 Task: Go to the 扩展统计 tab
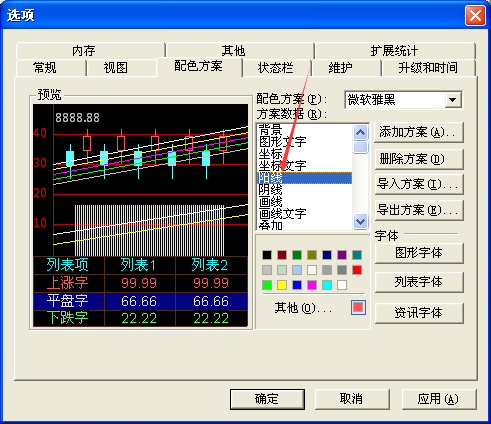tap(395, 51)
